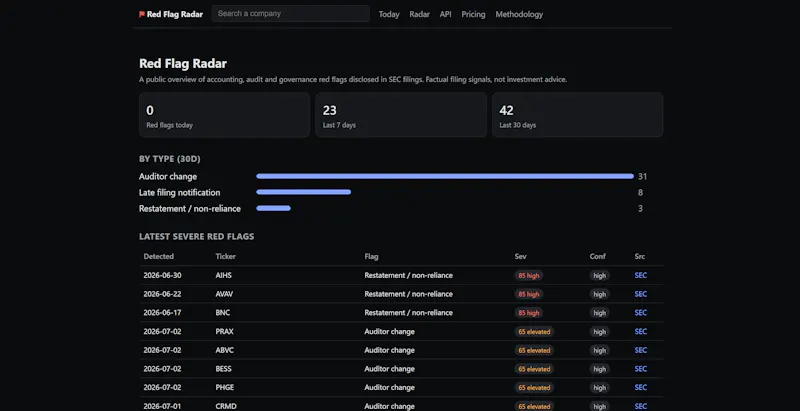Select the CRMD ticker
The width and height of the screenshot is (800, 411).
226,406
